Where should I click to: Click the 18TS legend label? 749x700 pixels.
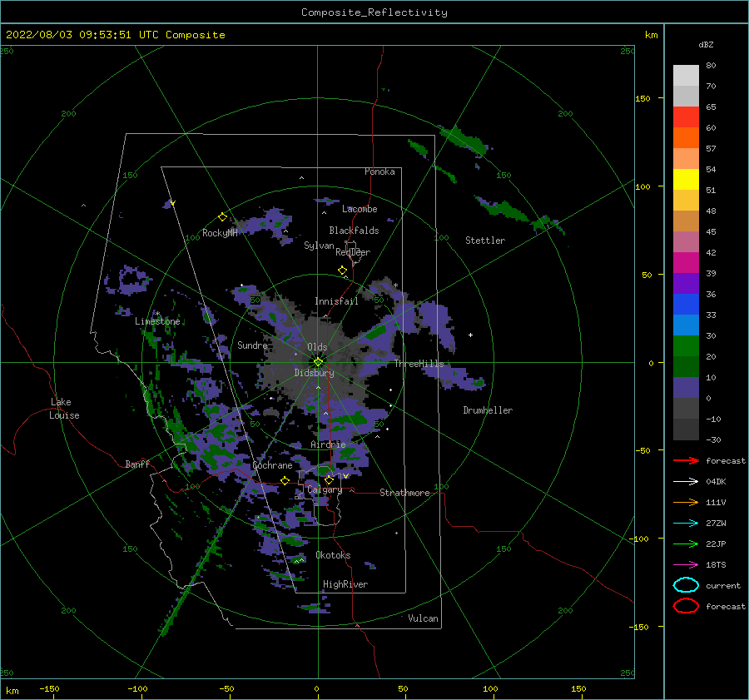[716, 565]
